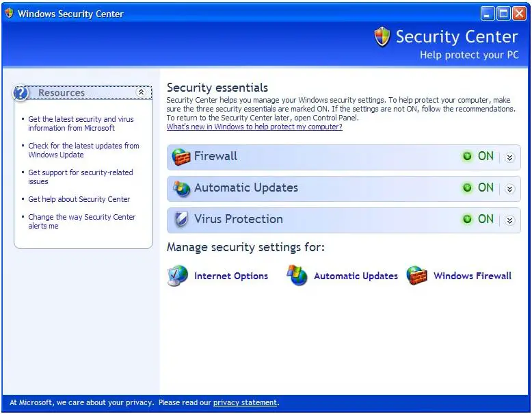Close the Windows Security Center window

519,14
